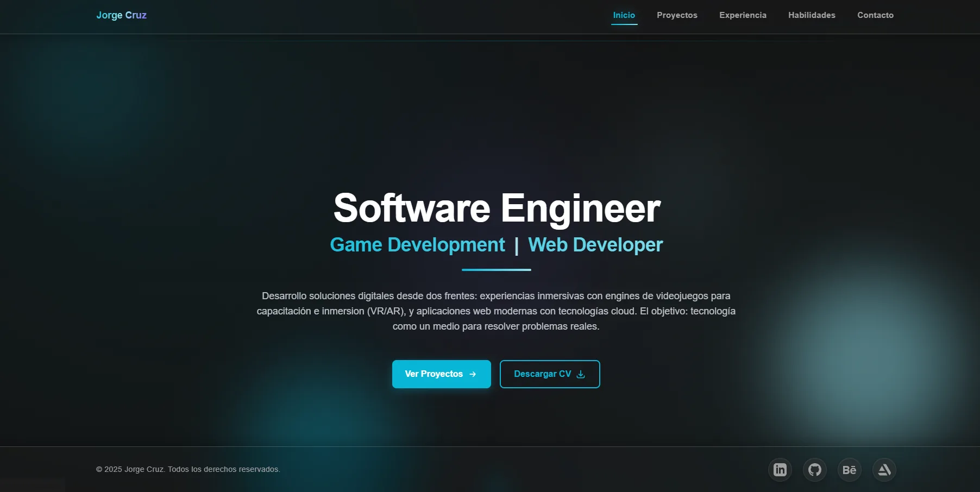
Task: Click the Game Development subtitle text
Action: pos(417,245)
